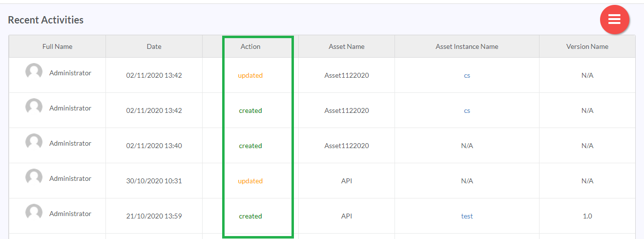Click the Recent Activities heading
This screenshot has width=644, height=239.
[x=46, y=20]
